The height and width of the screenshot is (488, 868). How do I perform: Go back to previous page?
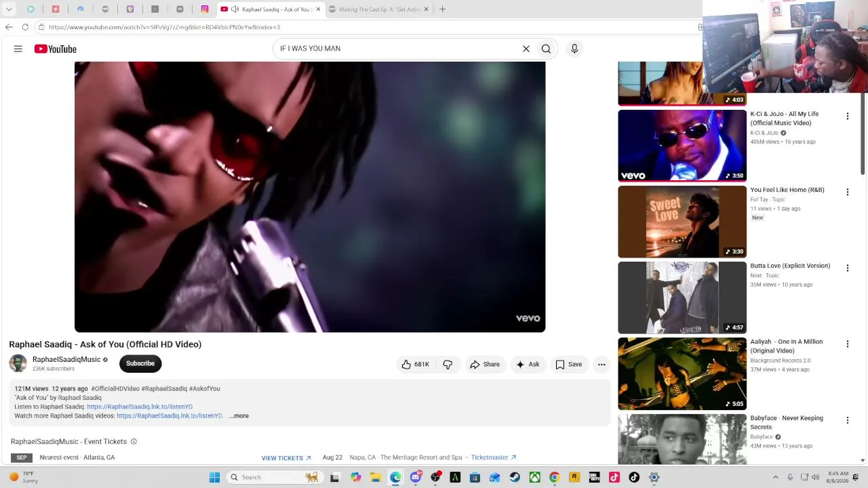click(9, 27)
